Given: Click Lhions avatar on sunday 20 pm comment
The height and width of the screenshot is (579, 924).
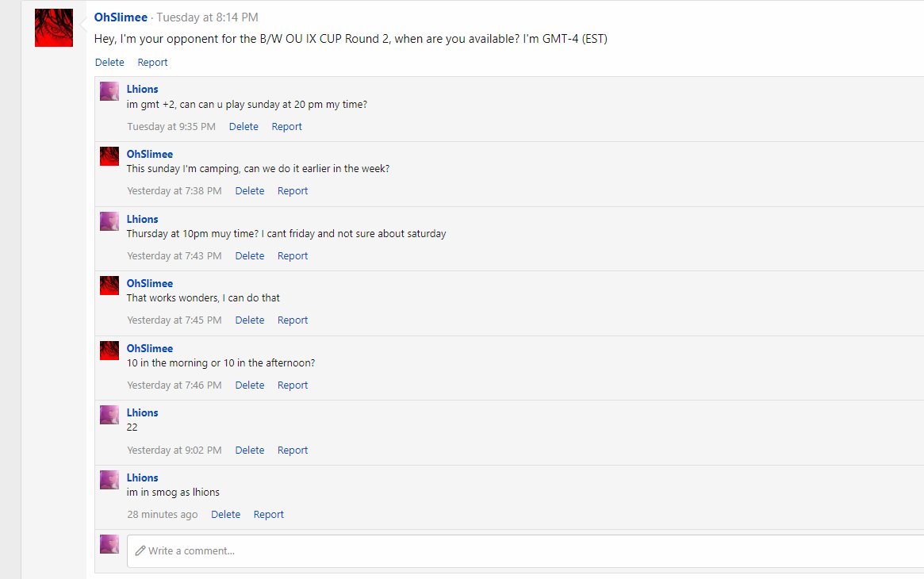Looking at the screenshot, I should [x=109, y=91].
